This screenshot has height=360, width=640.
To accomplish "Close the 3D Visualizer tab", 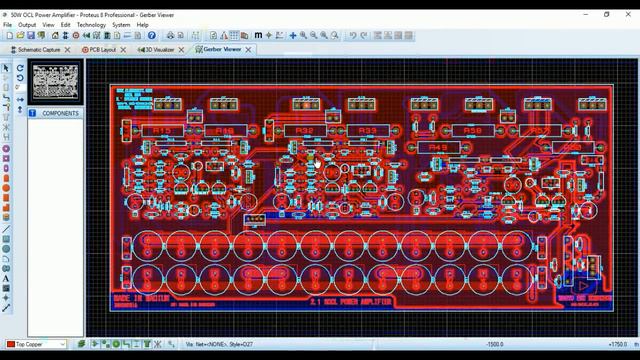I will (x=181, y=49).
